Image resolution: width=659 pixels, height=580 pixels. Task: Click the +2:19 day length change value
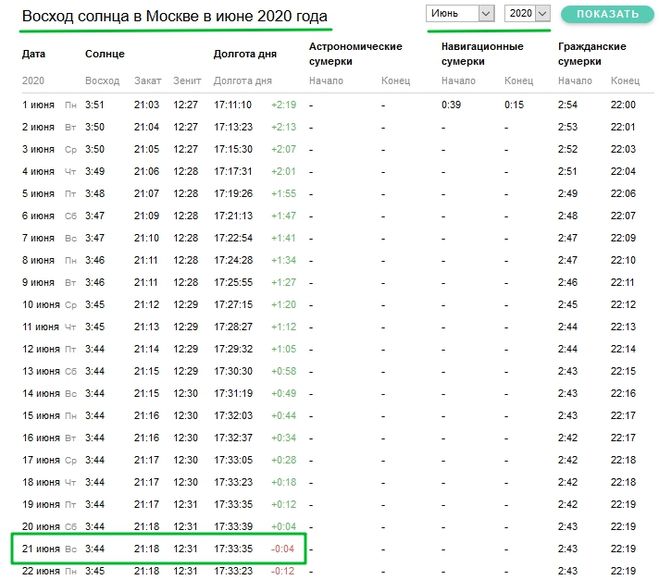283,104
